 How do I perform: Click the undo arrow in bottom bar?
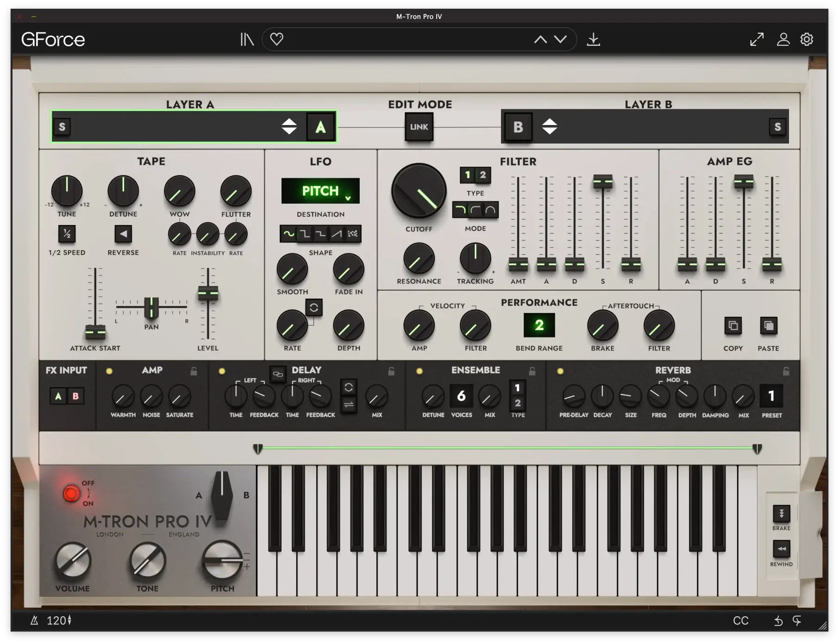click(778, 621)
